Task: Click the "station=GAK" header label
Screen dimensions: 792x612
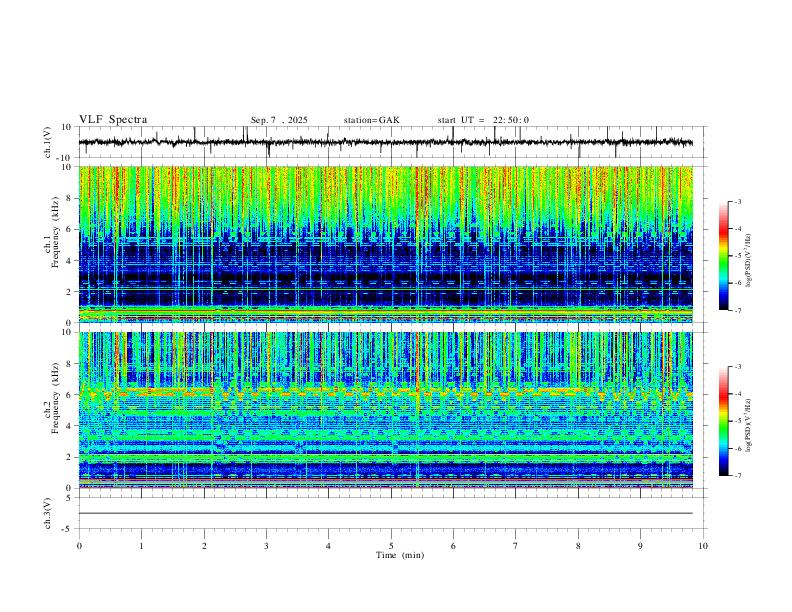Action: pyautogui.click(x=371, y=120)
